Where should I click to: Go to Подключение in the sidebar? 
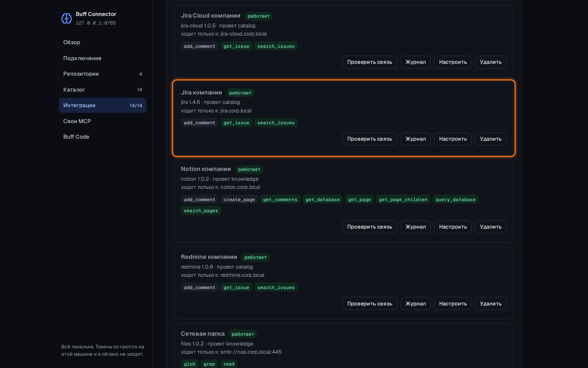102,58
